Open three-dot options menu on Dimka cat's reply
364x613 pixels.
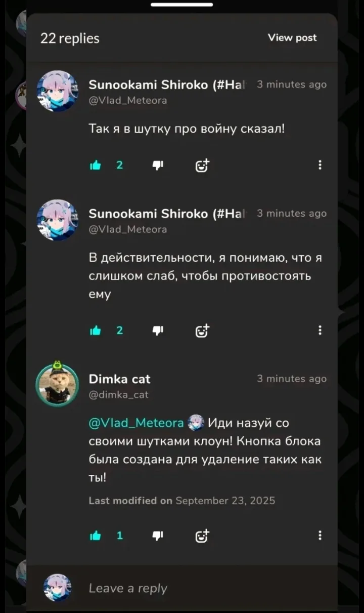pos(320,536)
